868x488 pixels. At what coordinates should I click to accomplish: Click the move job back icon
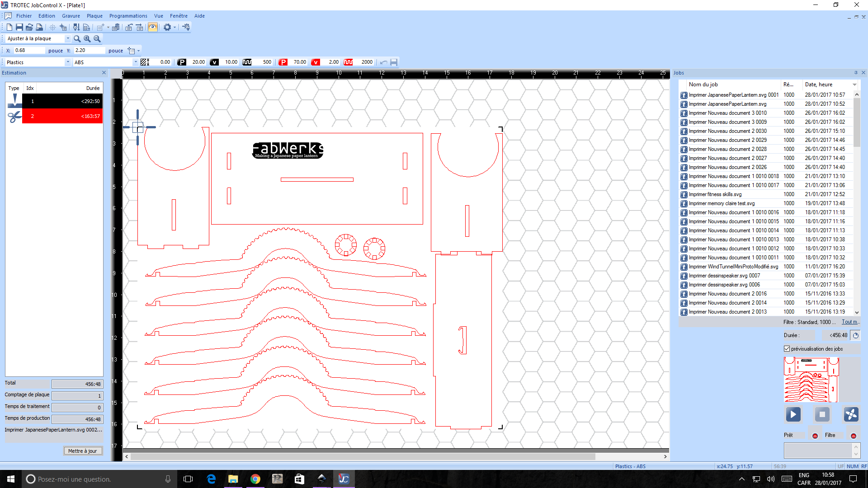pos(129,27)
